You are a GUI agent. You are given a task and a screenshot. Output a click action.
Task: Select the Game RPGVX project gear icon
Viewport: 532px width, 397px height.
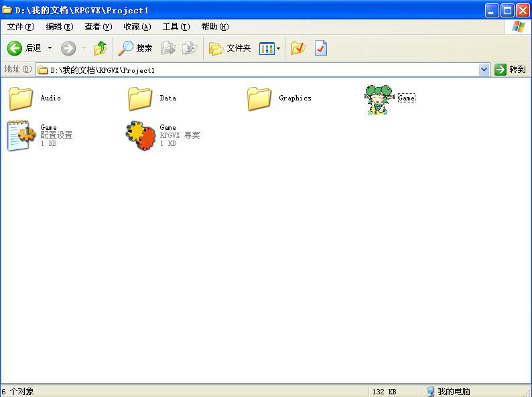click(x=141, y=135)
